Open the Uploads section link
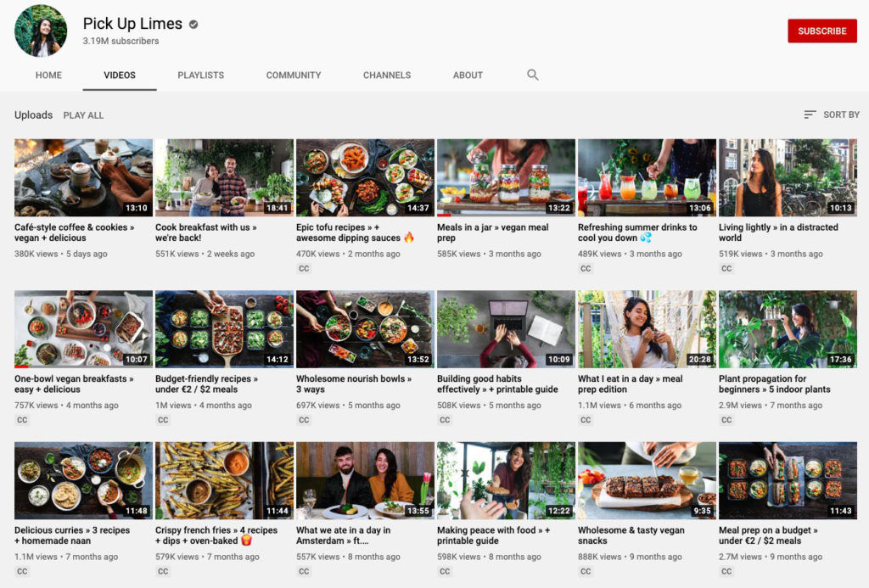The width and height of the screenshot is (869, 588). pyautogui.click(x=33, y=115)
